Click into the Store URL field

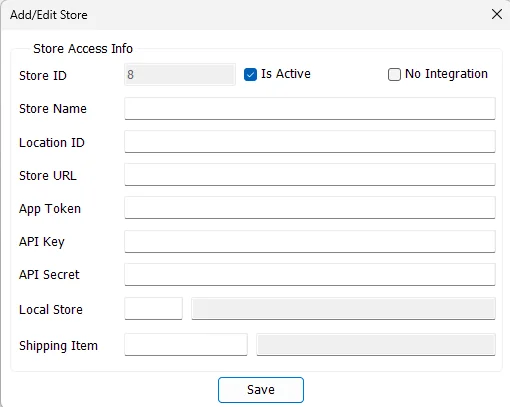coord(310,175)
